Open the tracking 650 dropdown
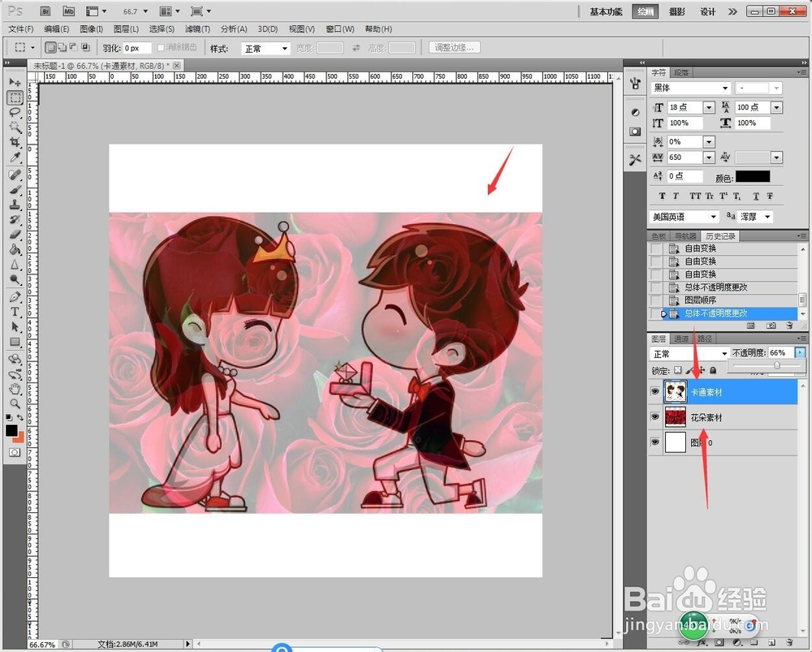812x652 pixels. (x=709, y=157)
